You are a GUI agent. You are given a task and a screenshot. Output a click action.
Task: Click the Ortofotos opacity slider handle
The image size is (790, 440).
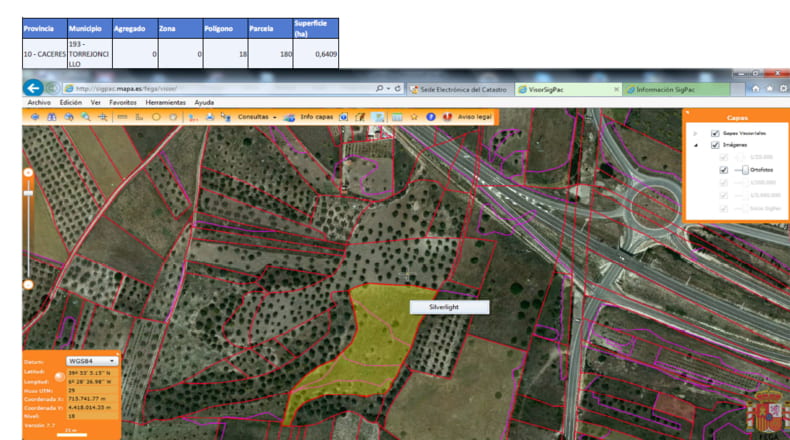[745, 170]
